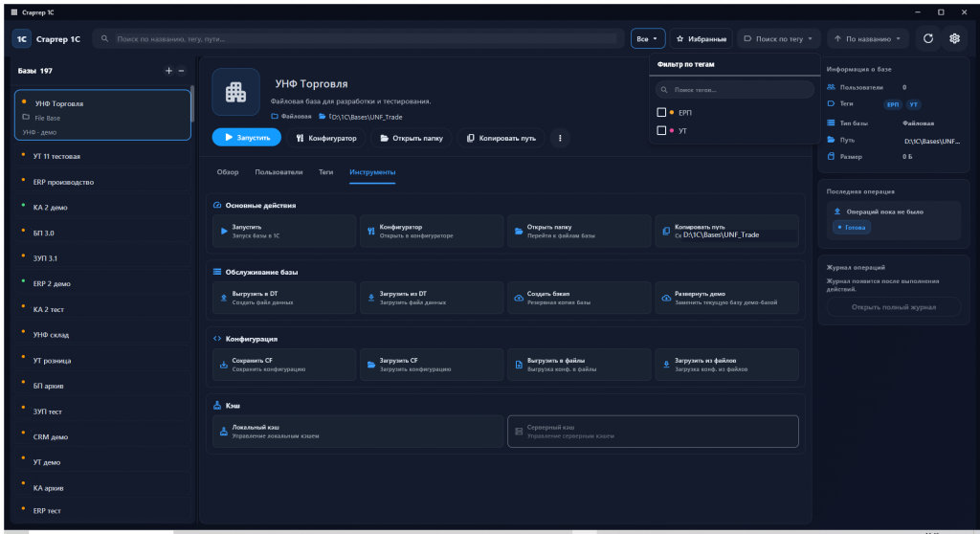Click Загрузить CF tile
980x534 pixels.
(x=432, y=365)
